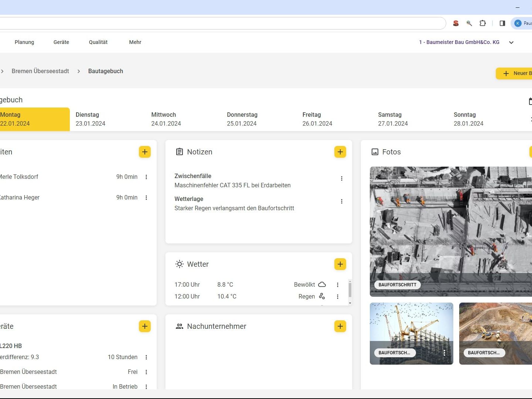532x399 pixels.
Task: Click Merle Tolksdorf's '9h 0min' value
Action: pyautogui.click(x=127, y=177)
